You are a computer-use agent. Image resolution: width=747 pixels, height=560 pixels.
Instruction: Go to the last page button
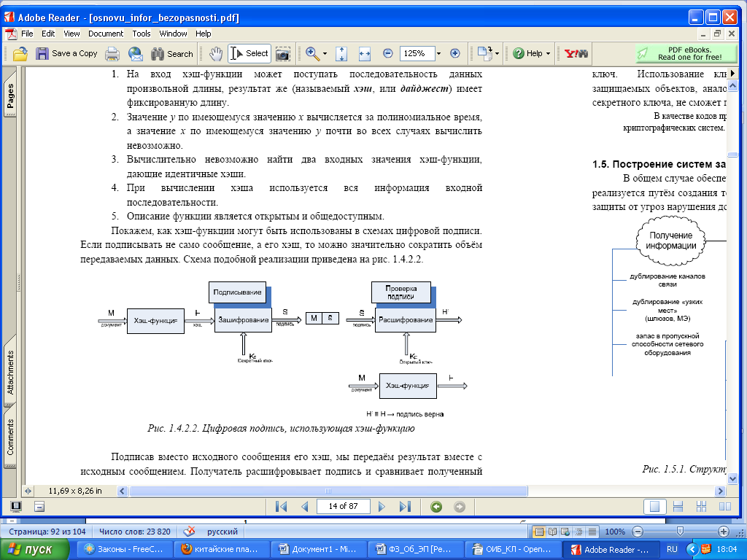(405, 506)
